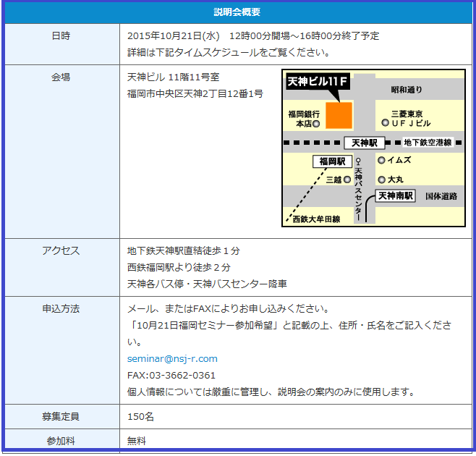
Task: Click the venue name 天神ビル 11階11号室
Action: pos(173,77)
